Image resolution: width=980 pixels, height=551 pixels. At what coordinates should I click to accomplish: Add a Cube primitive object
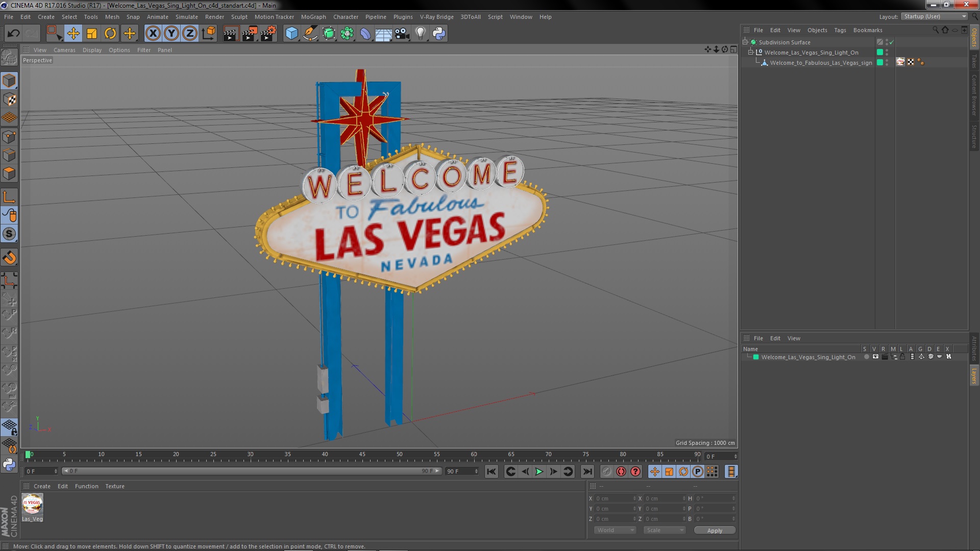(x=291, y=34)
